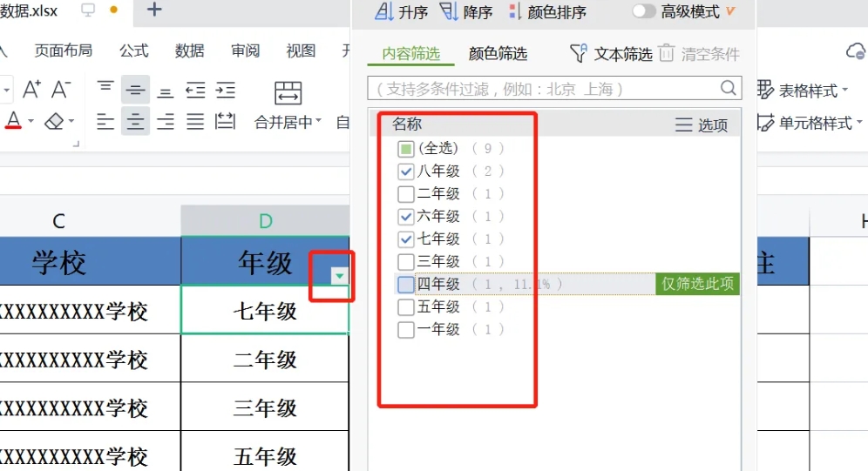Click the monitor icon beside 数据.xlsx
The width and height of the screenshot is (868, 471).
[x=88, y=10]
